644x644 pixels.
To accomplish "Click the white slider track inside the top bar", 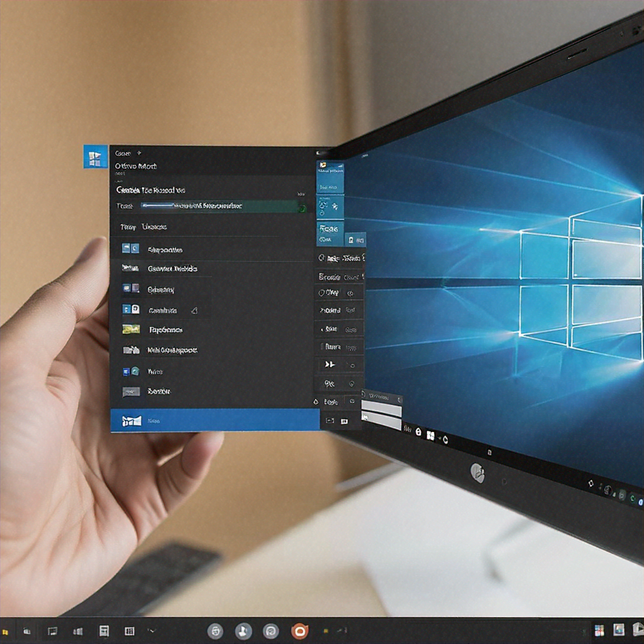I will pyautogui.click(x=157, y=205).
